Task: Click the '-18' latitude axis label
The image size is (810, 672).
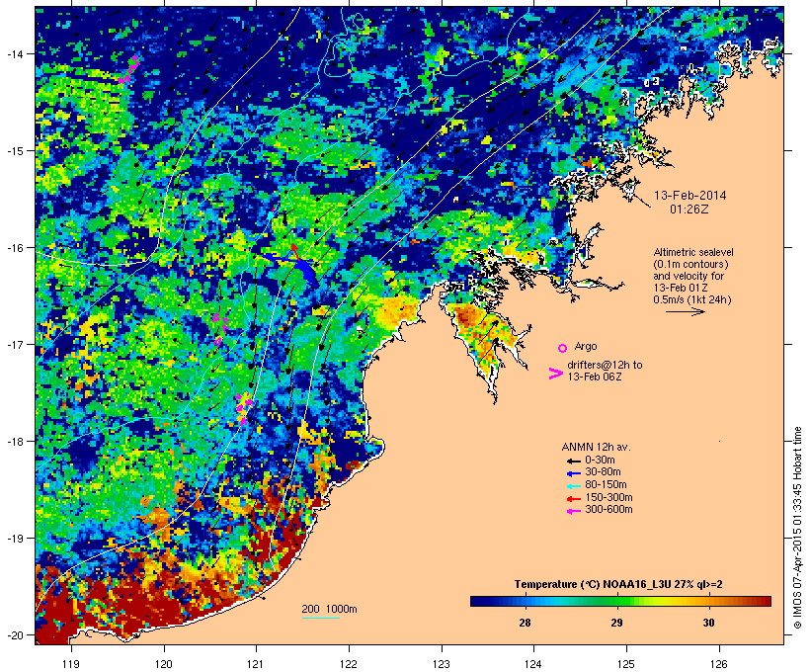Action: click(14, 442)
